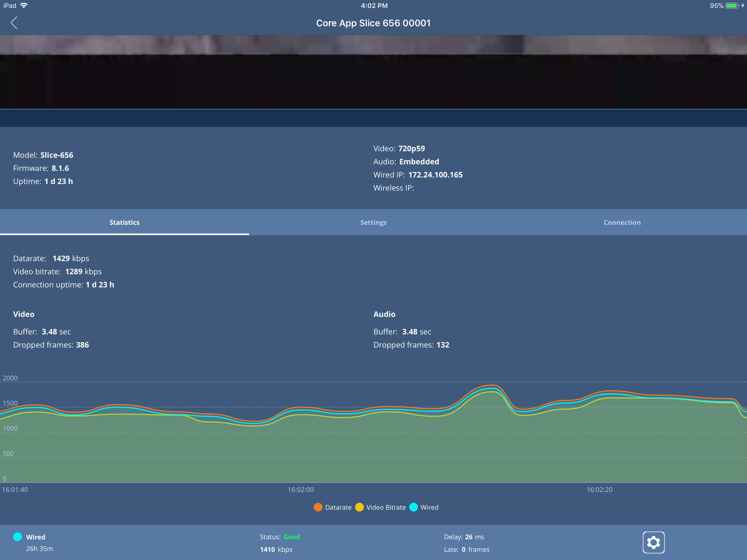The height and width of the screenshot is (560, 747).
Task: Tap the 16:02:00 timeline label
Action: point(300,489)
